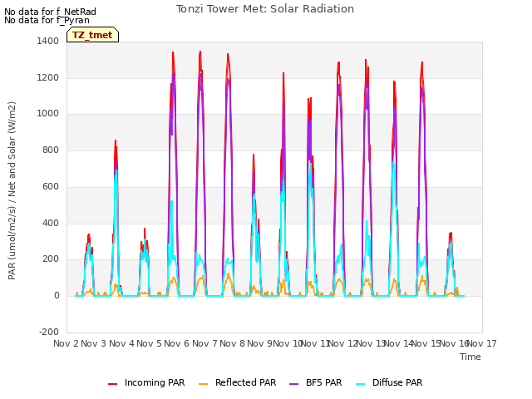Viewport: 532px width, 399px height.
Task: Click the TZ_tmet label box
Action: point(92,35)
